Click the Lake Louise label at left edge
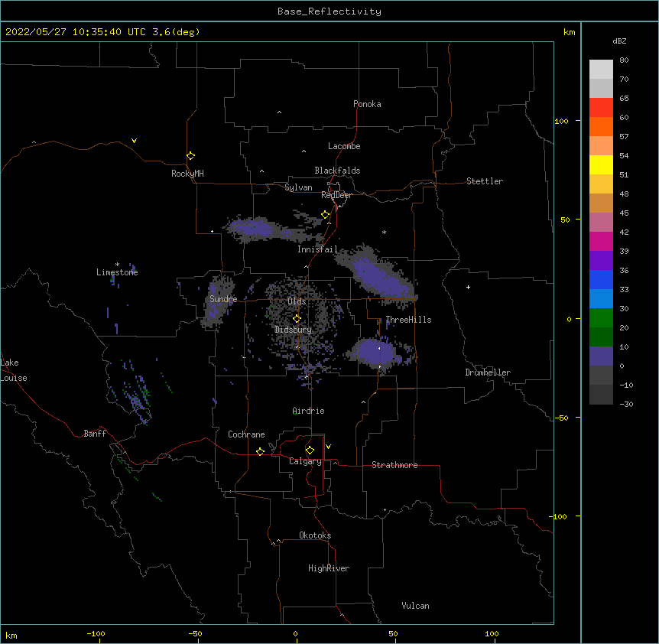Image resolution: width=659 pixels, height=644 pixels. [14, 370]
